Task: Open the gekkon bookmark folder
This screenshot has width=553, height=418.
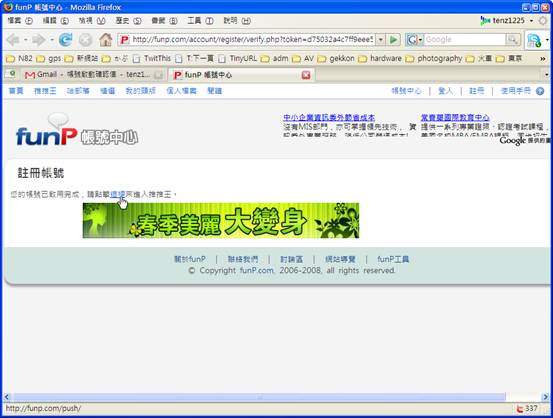Action: (x=336, y=58)
